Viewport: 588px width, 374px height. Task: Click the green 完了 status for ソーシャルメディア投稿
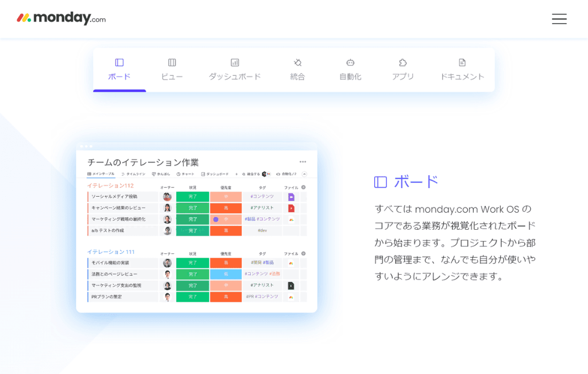pyautogui.click(x=192, y=197)
